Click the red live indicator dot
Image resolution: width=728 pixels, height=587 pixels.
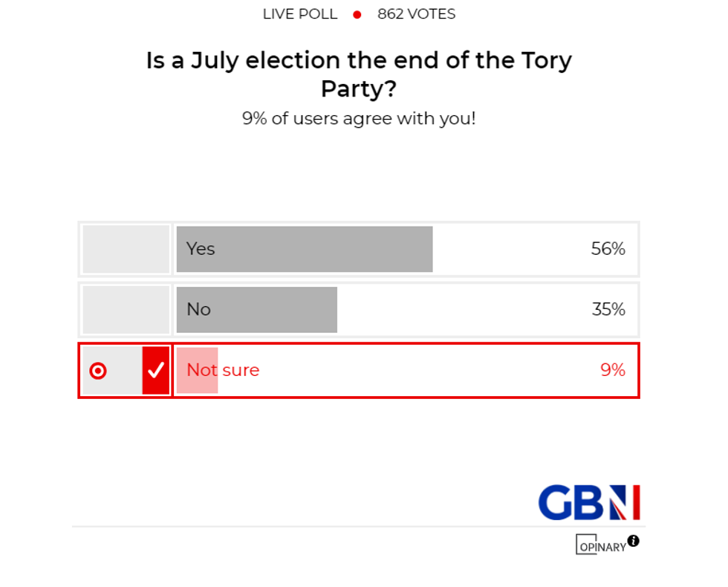pyautogui.click(x=357, y=14)
